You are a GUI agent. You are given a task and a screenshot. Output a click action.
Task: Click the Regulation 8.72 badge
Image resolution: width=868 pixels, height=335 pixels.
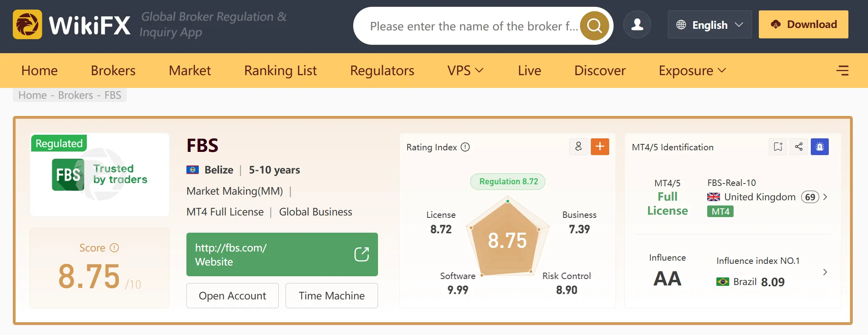(x=508, y=181)
